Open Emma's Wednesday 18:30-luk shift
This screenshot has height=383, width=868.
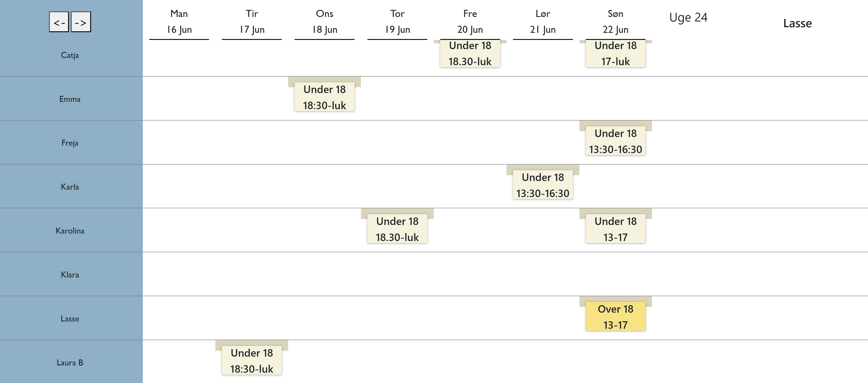324,97
